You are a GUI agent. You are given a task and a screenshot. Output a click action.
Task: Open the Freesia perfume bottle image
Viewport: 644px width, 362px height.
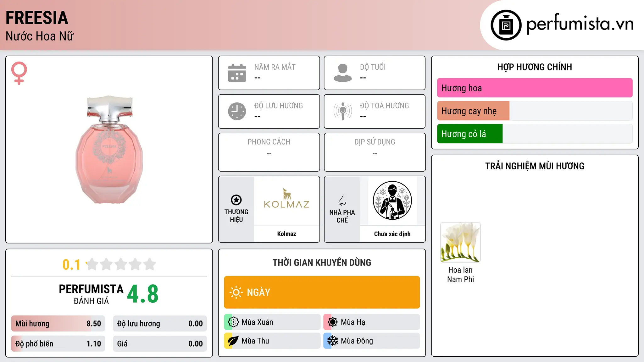[x=109, y=150]
